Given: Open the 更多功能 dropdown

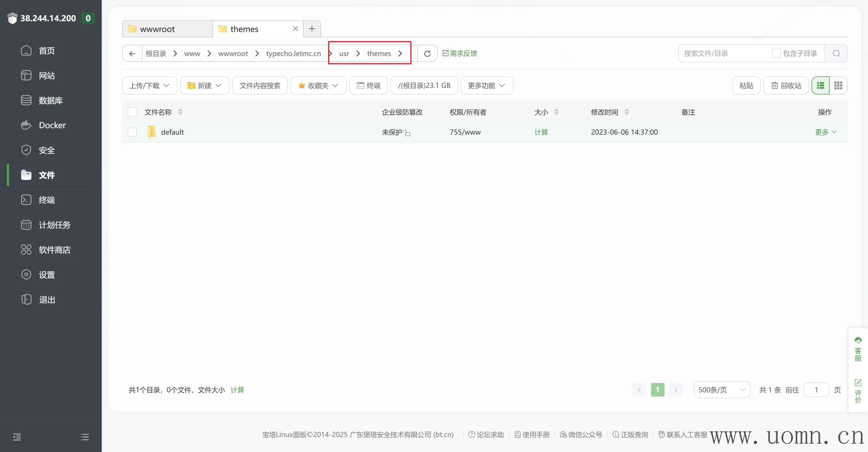Looking at the screenshot, I should [x=487, y=85].
